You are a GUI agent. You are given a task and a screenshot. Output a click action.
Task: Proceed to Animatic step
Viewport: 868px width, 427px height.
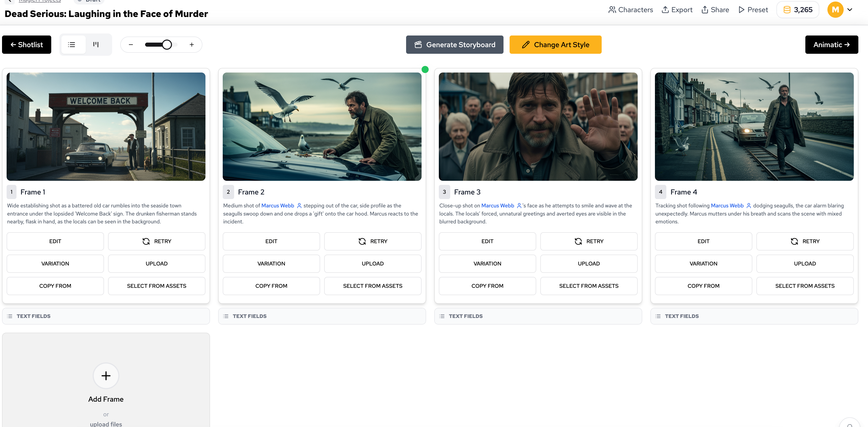(x=831, y=44)
